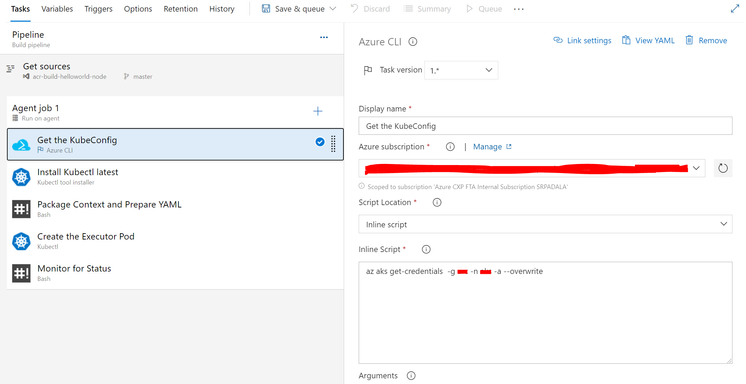Click the Inline Script info icon
Screen dimensions: 746x384
point(426,249)
